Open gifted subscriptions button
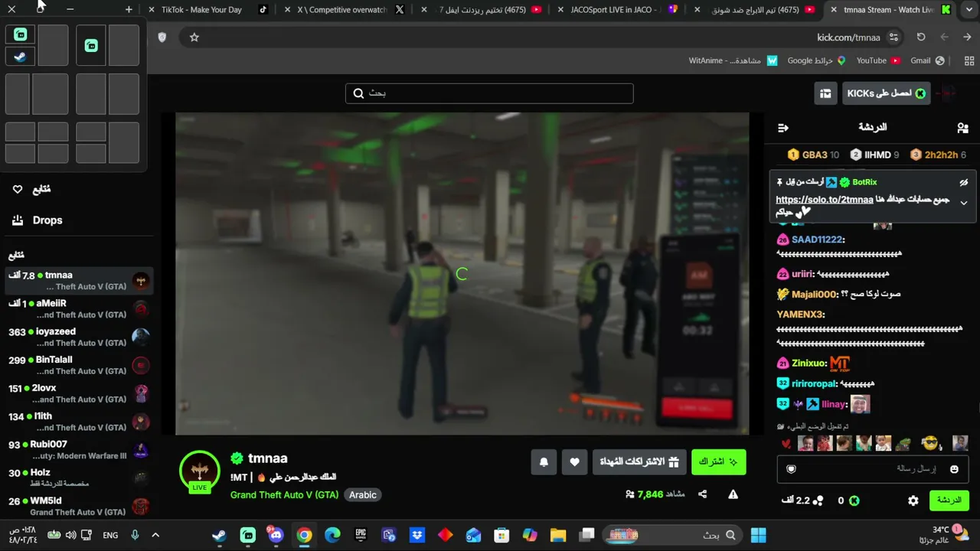 (x=639, y=462)
